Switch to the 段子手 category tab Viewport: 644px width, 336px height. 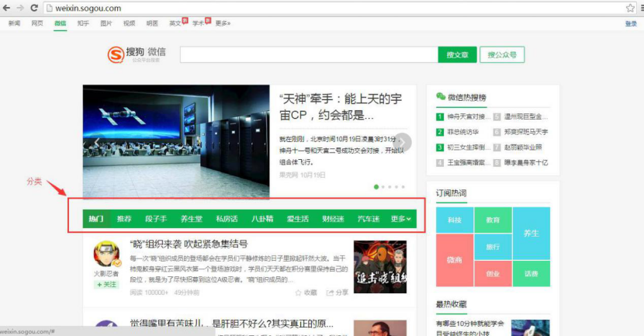click(x=157, y=219)
